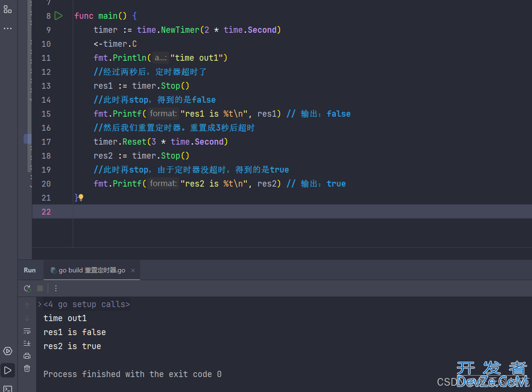Open the Services tool window icon

click(x=8, y=351)
